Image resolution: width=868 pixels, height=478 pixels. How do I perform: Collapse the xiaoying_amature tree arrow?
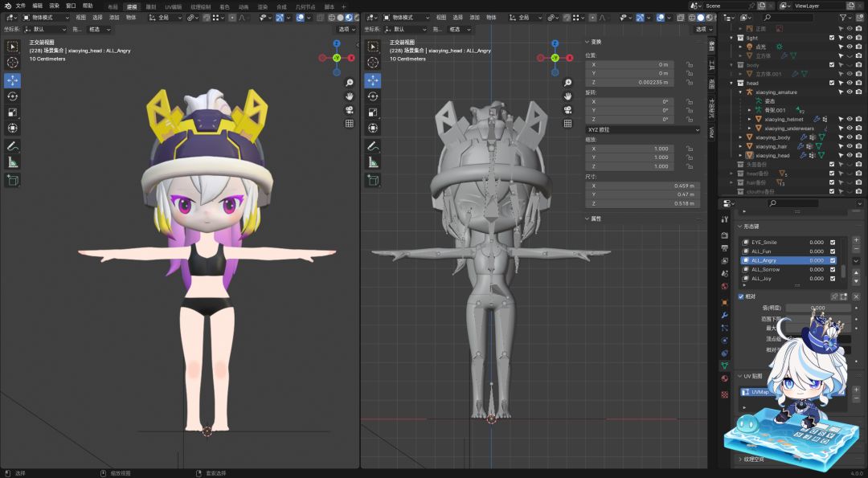[741, 92]
